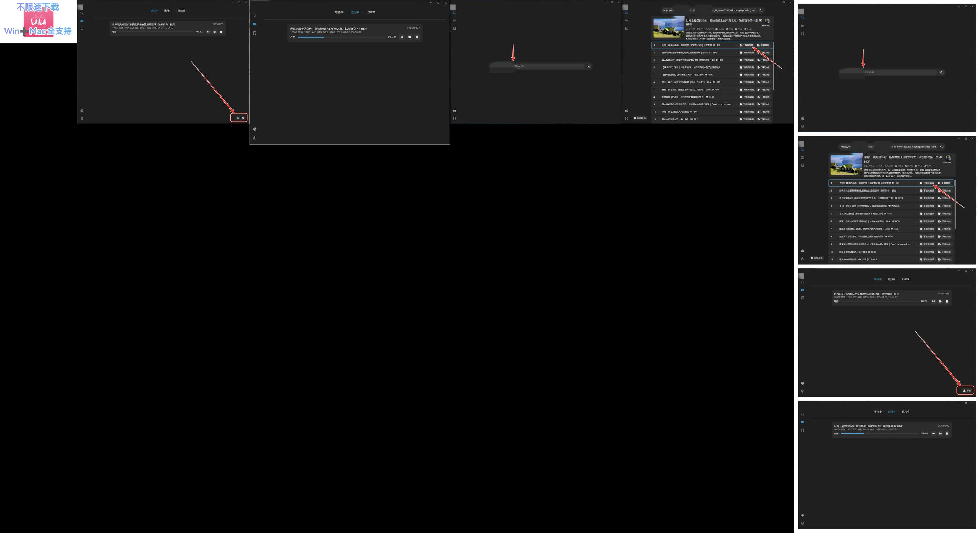Image resolution: width=980 pixels, height=533 pixels.
Task: Select 进行中 tab in top-left 0.0% window
Action: pos(167,11)
